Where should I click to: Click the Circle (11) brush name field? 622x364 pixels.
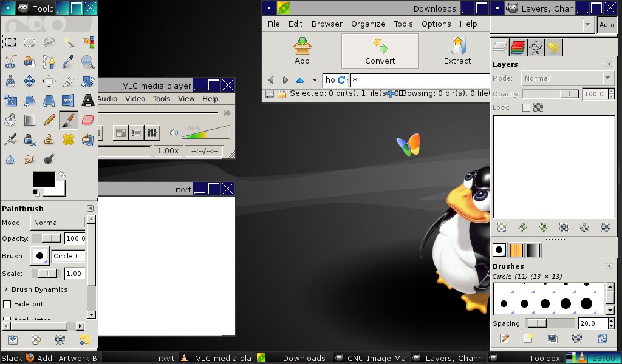[x=69, y=256]
